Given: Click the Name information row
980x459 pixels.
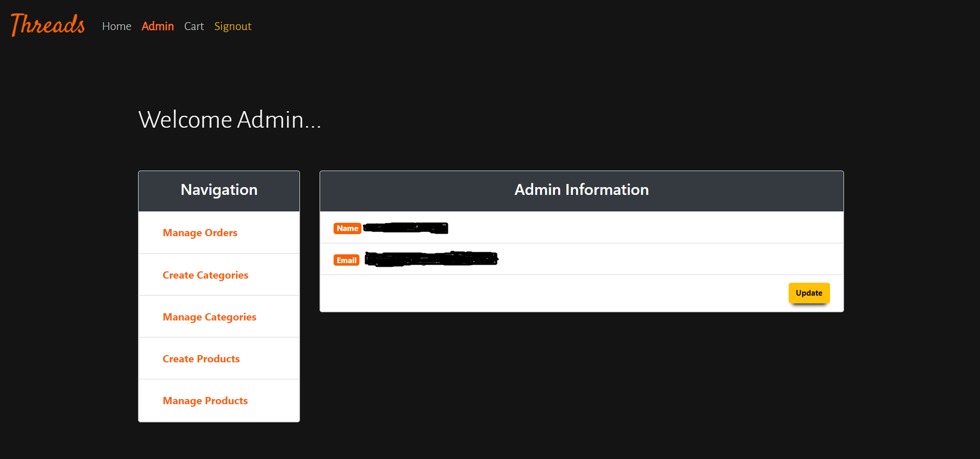Looking at the screenshot, I should pyautogui.click(x=581, y=227).
